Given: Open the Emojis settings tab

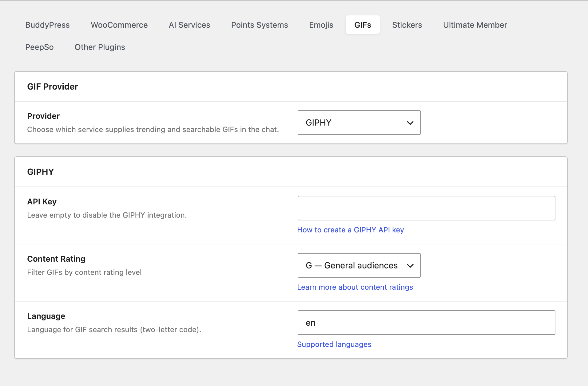Looking at the screenshot, I should [321, 25].
